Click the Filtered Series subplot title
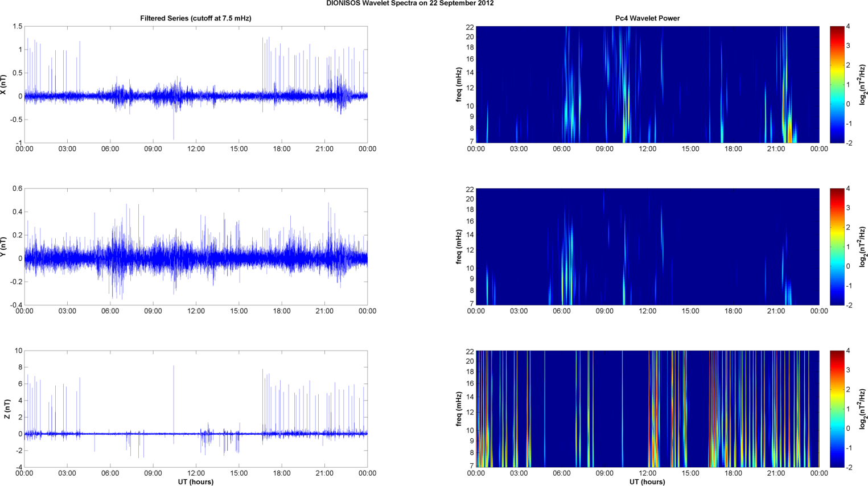 [x=196, y=18]
